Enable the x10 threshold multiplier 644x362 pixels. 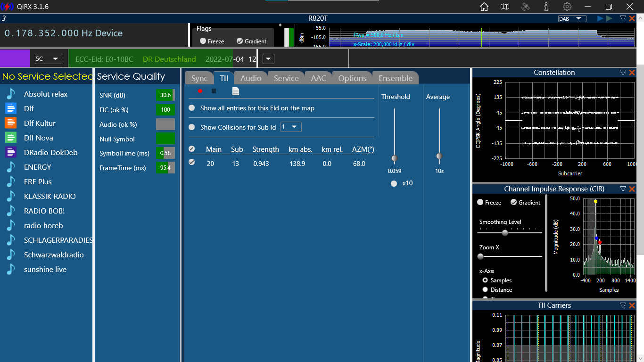[x=394, y=183]
